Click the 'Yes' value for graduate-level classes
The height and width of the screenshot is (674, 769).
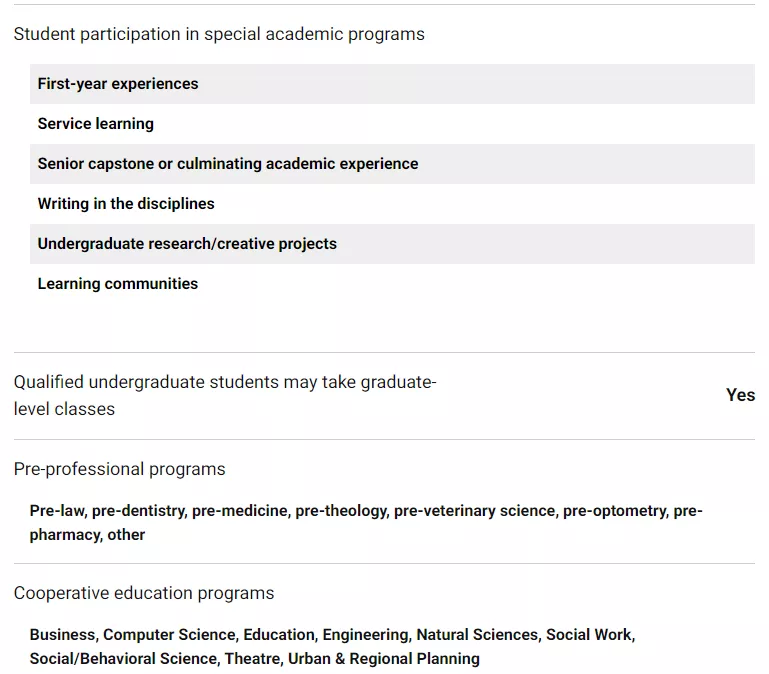740,395
